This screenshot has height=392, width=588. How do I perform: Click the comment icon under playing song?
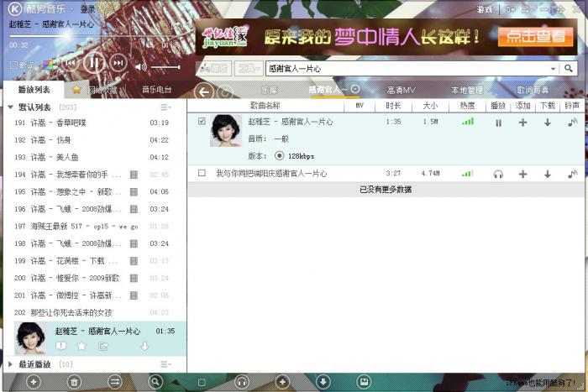60,346
